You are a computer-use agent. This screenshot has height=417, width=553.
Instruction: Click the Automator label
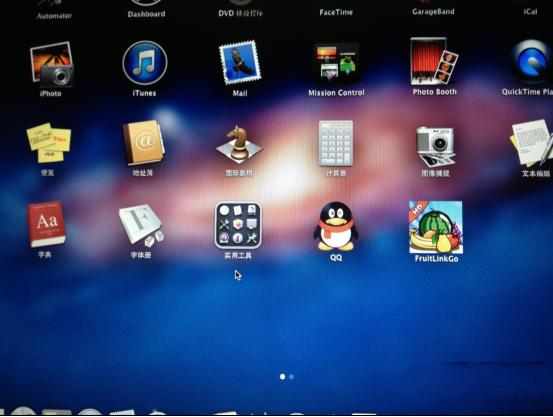tap(54, 16)
